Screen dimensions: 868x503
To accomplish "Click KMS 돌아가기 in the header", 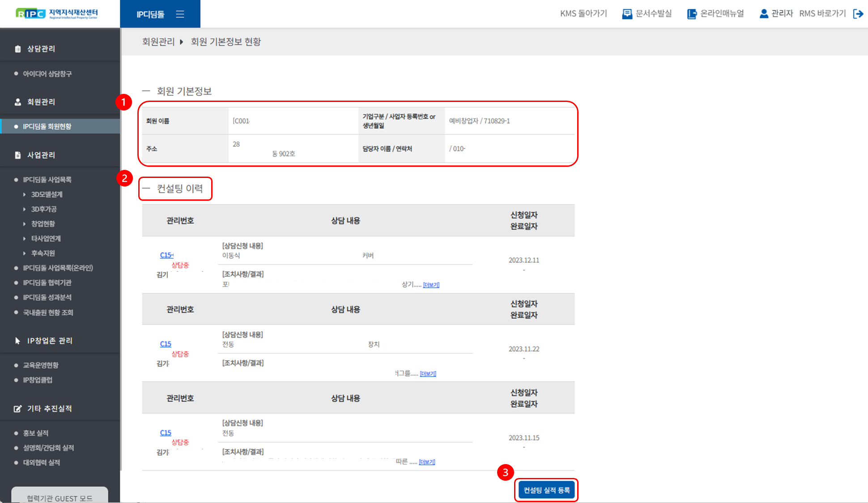I will click(x=583, y=14).
